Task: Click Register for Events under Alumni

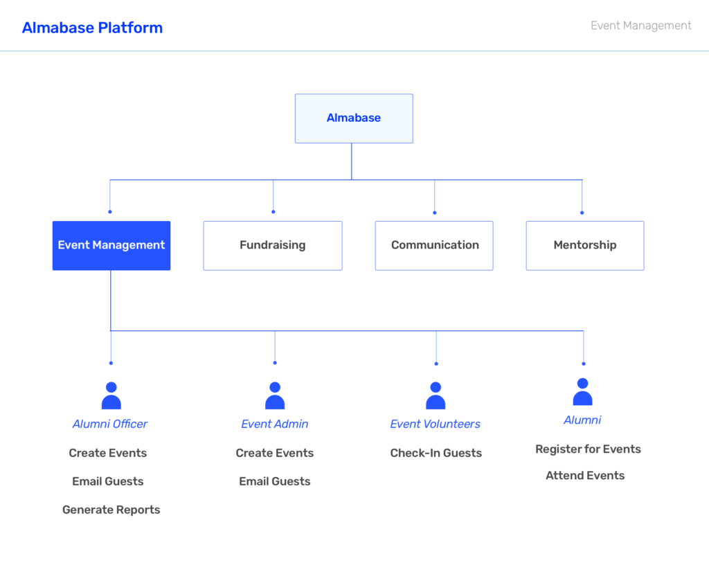Action: [x=588, y=449]
